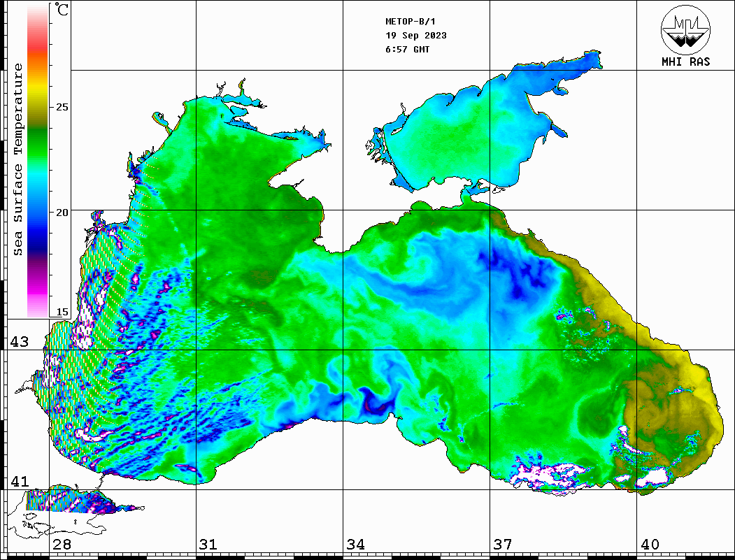Click longitude label 40

click(650, 544)
